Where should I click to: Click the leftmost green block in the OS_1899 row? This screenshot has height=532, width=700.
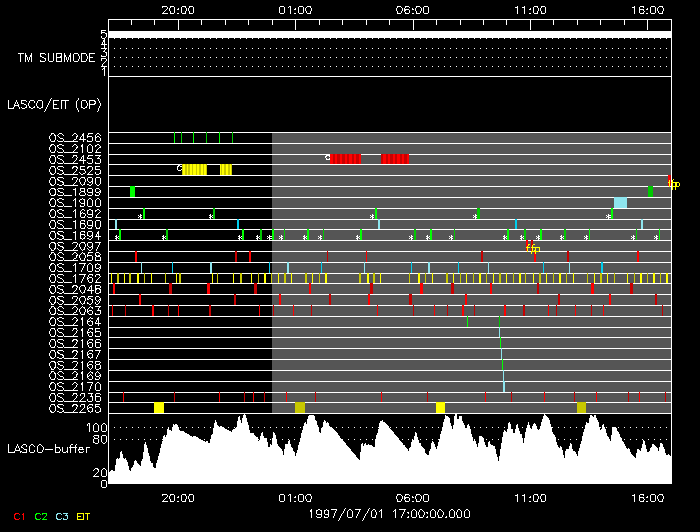coord(132,192)
